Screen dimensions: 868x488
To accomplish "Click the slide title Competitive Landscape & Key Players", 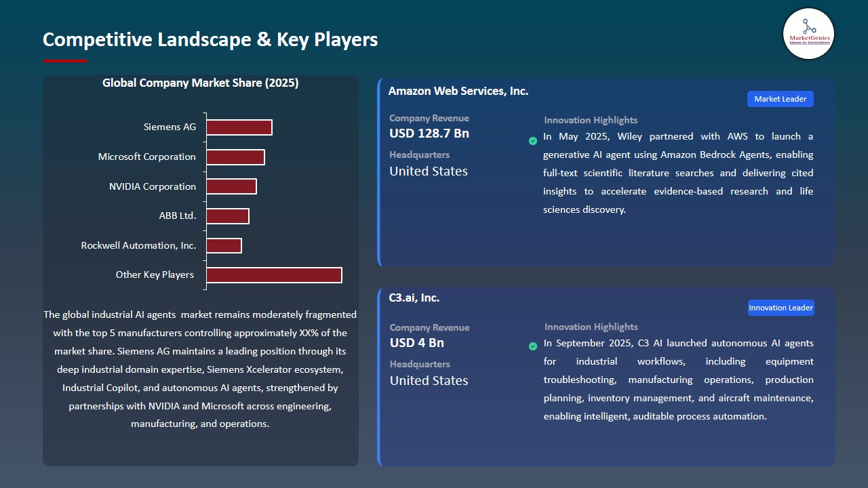I will click(210, 39).
